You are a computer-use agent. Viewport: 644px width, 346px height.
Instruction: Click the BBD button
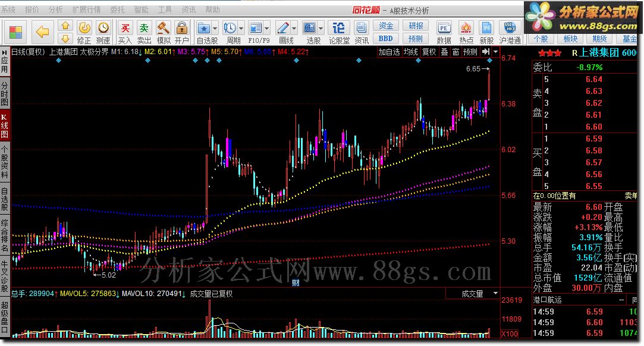[x=386, y=39]
